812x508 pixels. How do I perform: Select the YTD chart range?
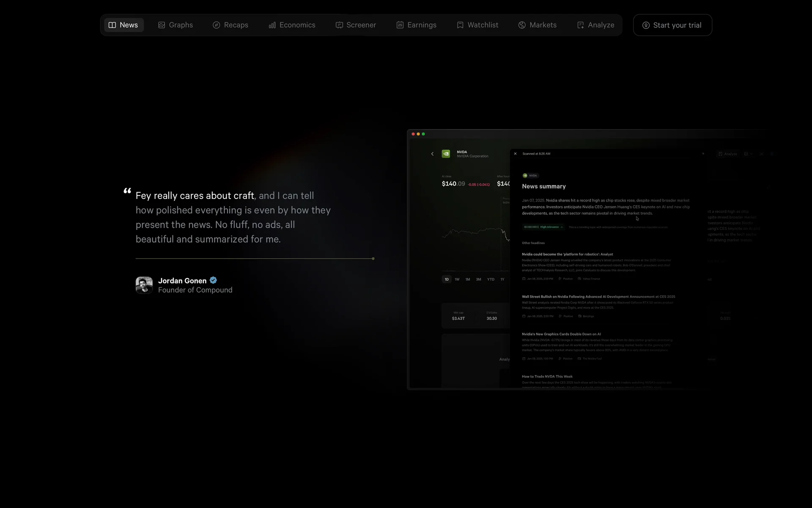(491, 279)
